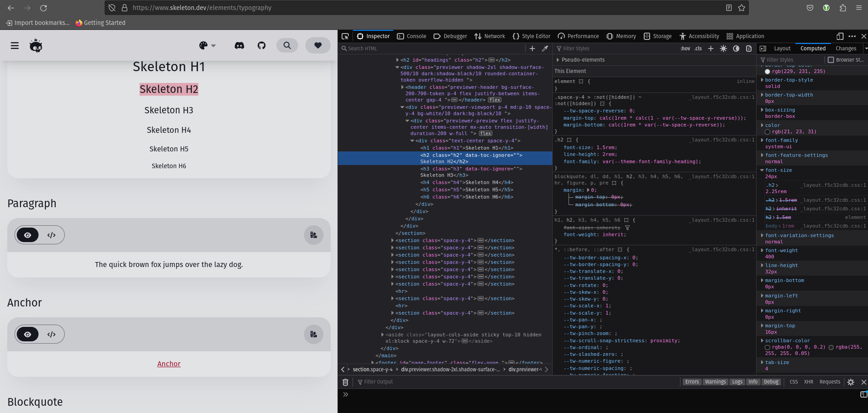Toggle pseudo-class states with :hov button

(685, 49)
